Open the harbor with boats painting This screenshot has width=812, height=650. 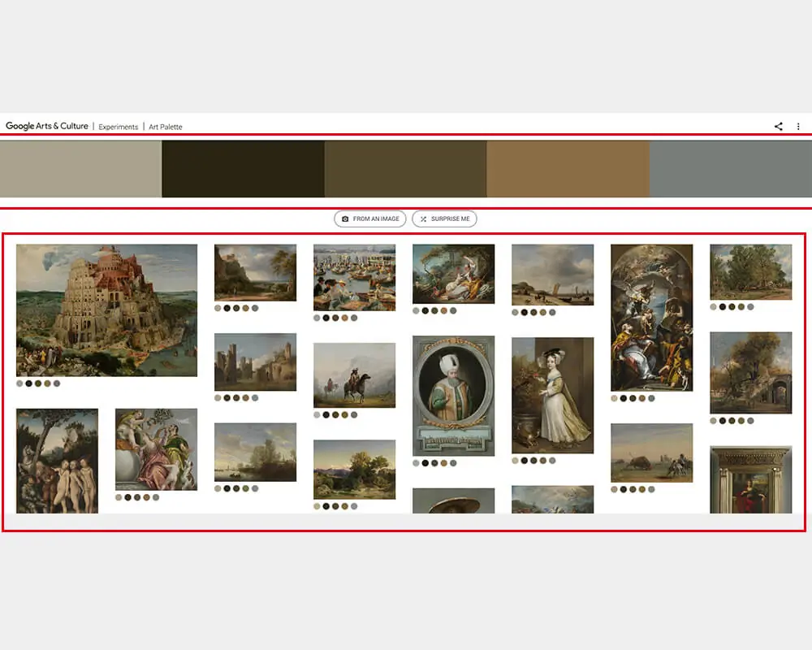tap(354, 278)
